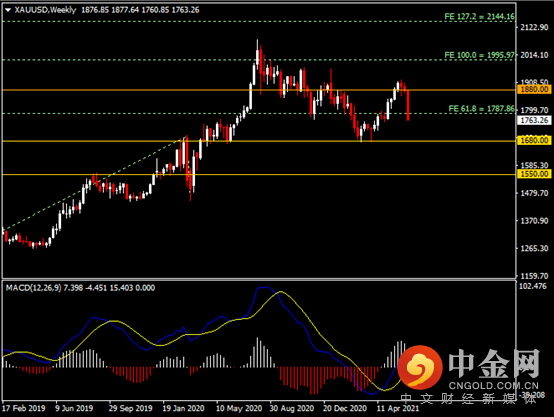
Task: Click the yellow 1550.00 price tag
Action: 534,174
